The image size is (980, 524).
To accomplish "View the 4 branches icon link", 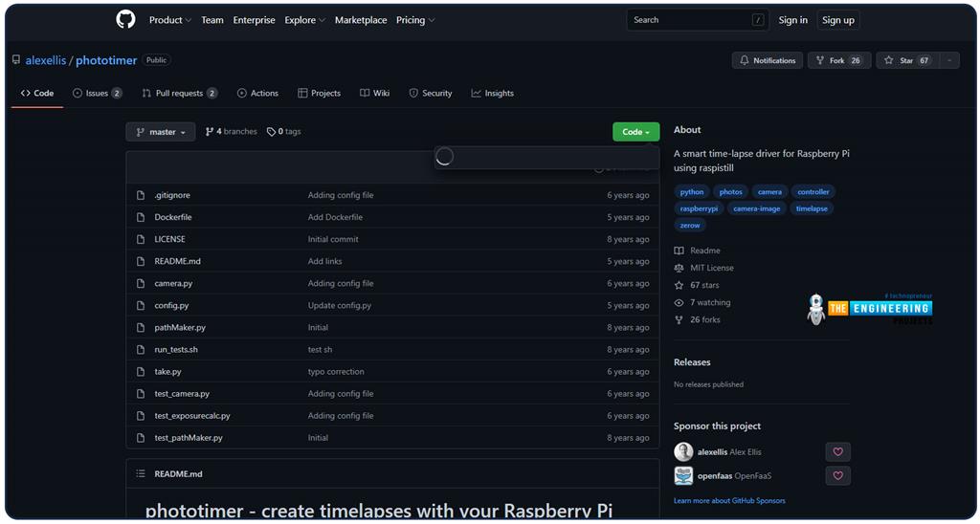I will tap(211, 132).
